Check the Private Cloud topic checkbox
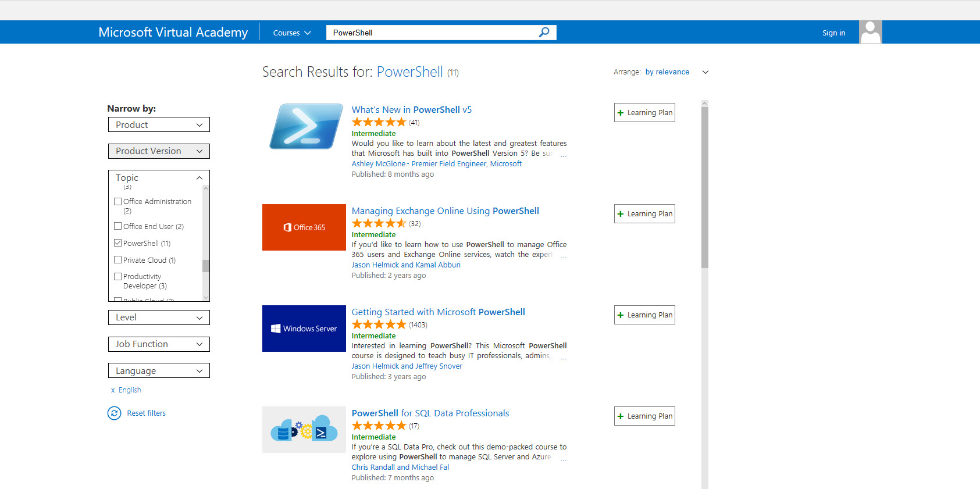This screenshot has width=980, height=489. coord(118,260)
